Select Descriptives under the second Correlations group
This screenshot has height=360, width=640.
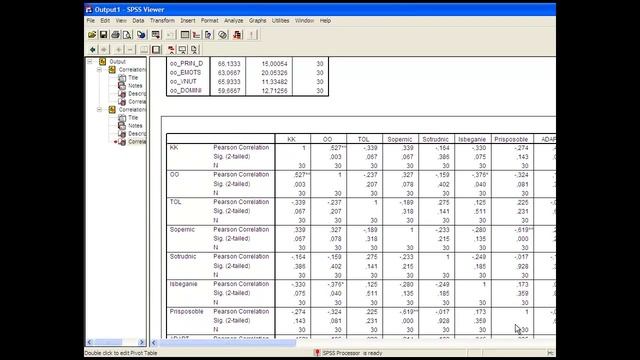click(137, 134)
